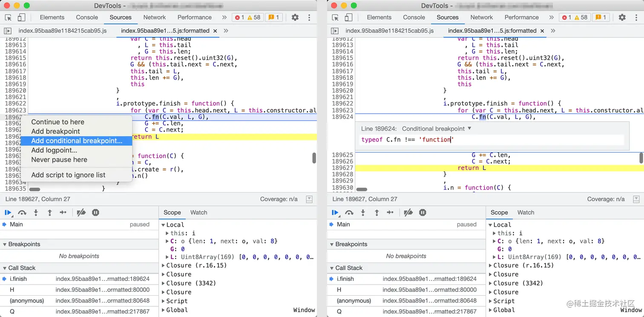Open Network tab in right window
644x317 pixels.
[x=482, y=17]
